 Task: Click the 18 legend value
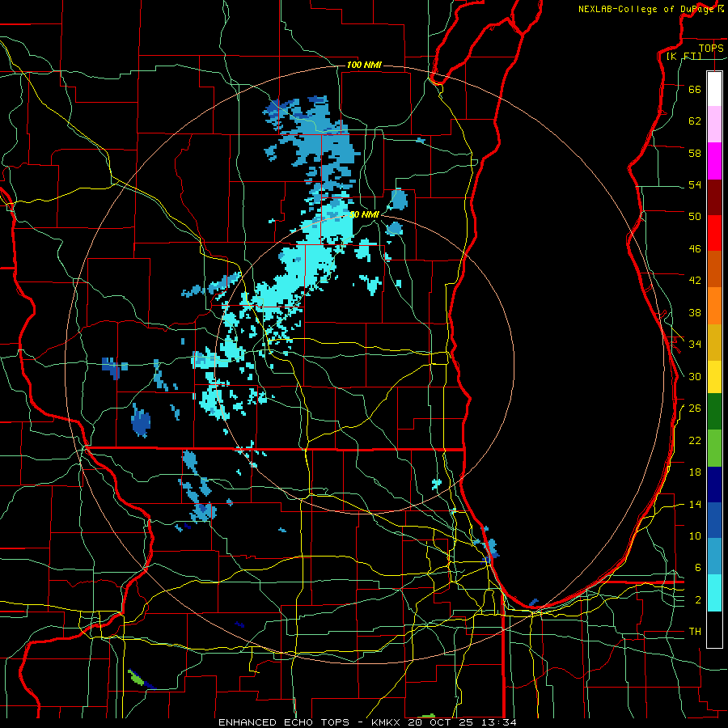695,472
